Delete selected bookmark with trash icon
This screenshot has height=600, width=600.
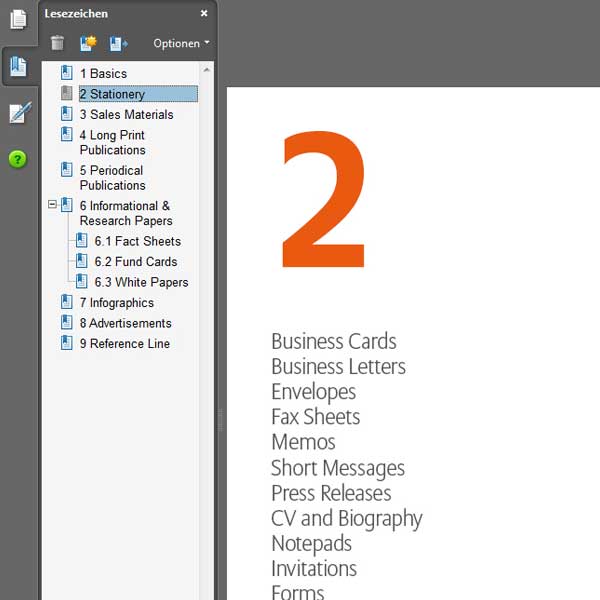pyautogui.click(x=58, y=43)
